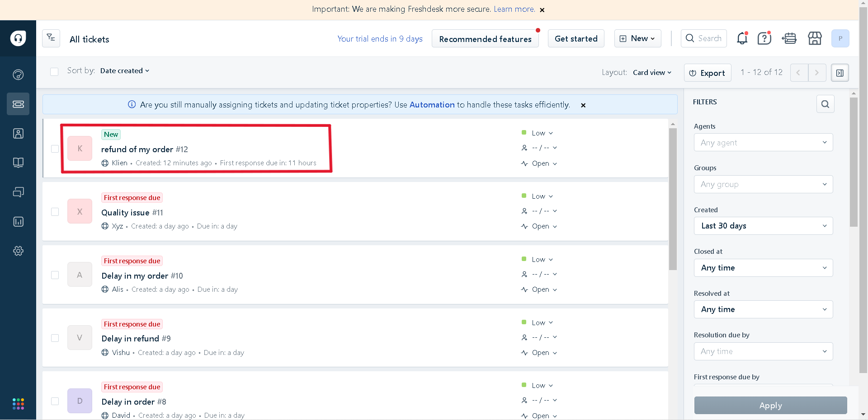Export the ticket list

coord(708,73)
